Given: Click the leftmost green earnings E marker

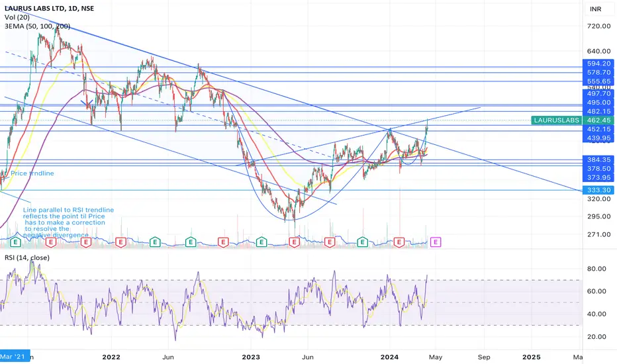Looking at the screenshot, I should 15,242.
